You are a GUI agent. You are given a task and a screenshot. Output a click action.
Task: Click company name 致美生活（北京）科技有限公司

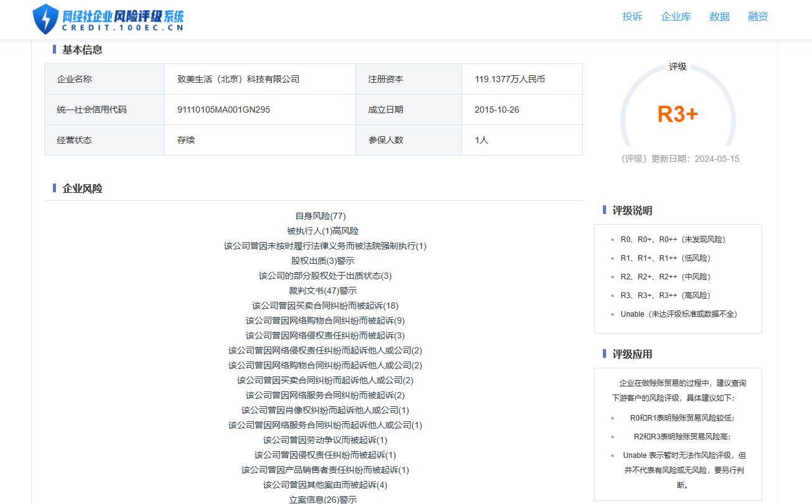(238, 79)
